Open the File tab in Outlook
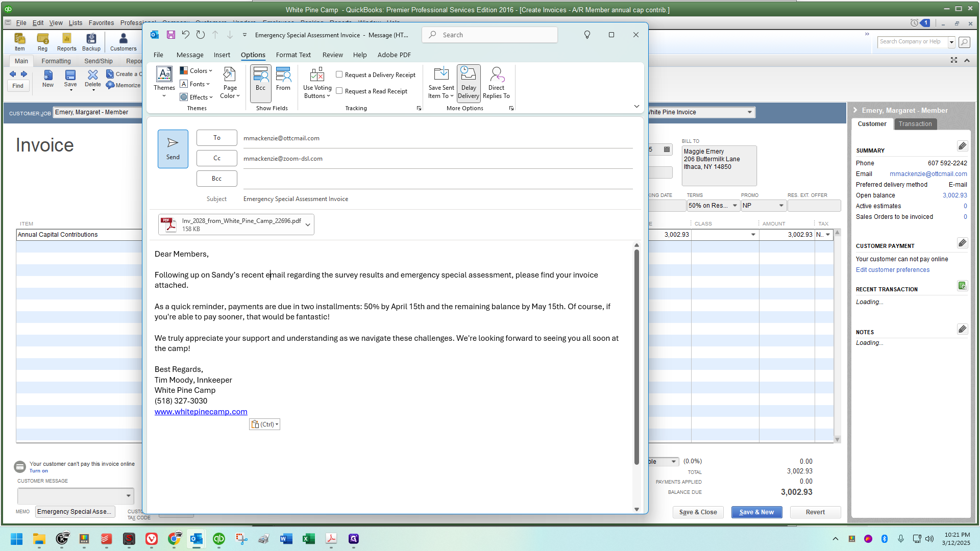Screen dimensions: 980x551 tap(158, 55)
